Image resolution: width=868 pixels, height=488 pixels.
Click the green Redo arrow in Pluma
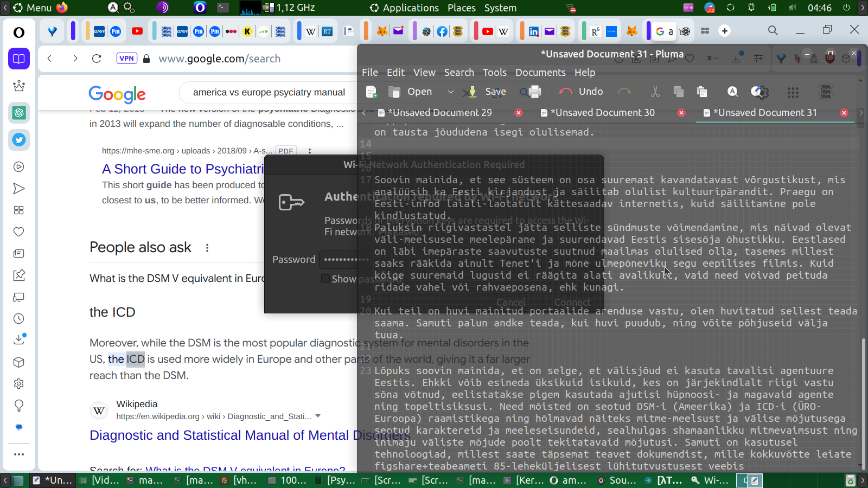click(x=624, y=92)
